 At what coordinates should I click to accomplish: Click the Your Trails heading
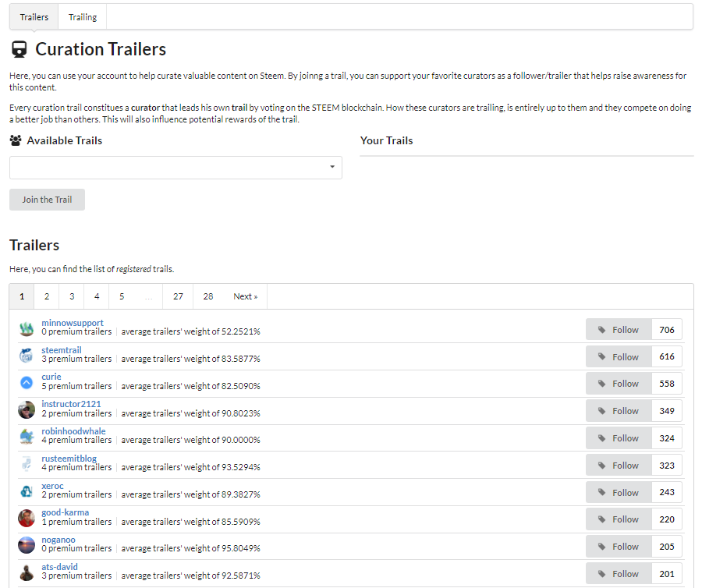pos(386,140)
